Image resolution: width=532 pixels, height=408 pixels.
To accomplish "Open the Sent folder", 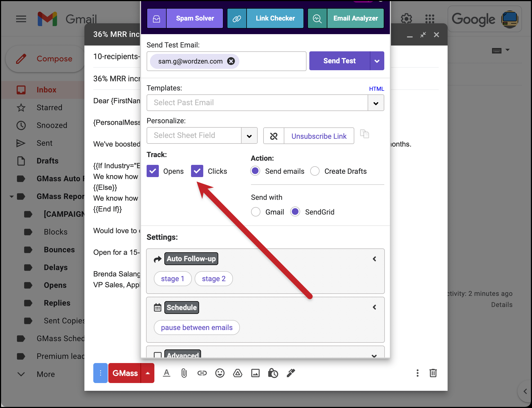I will coord(44,143).
